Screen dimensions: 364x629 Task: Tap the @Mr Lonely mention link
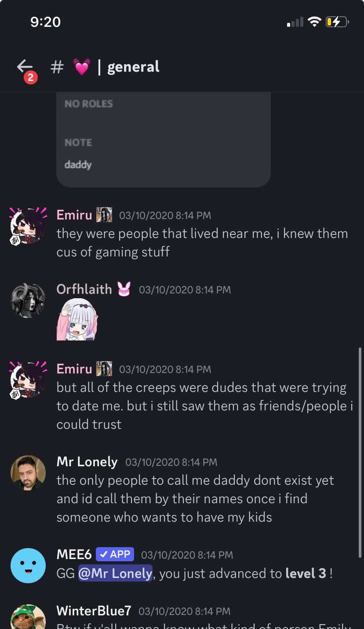pos(115,573)
